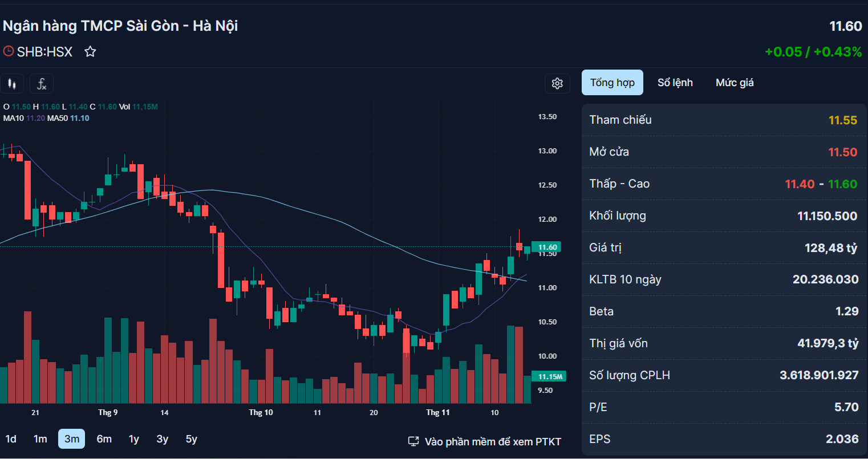Select the 1m time range

40,439
